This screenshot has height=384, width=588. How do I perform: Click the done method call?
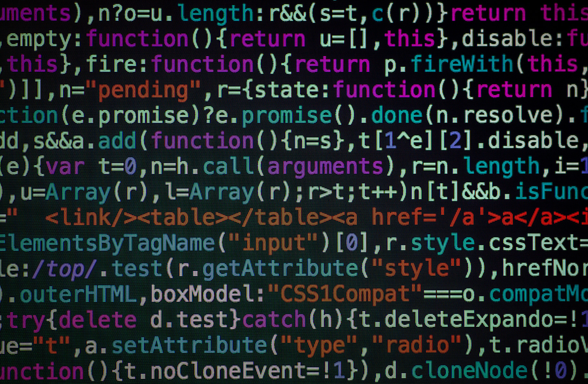pos(397,116)
